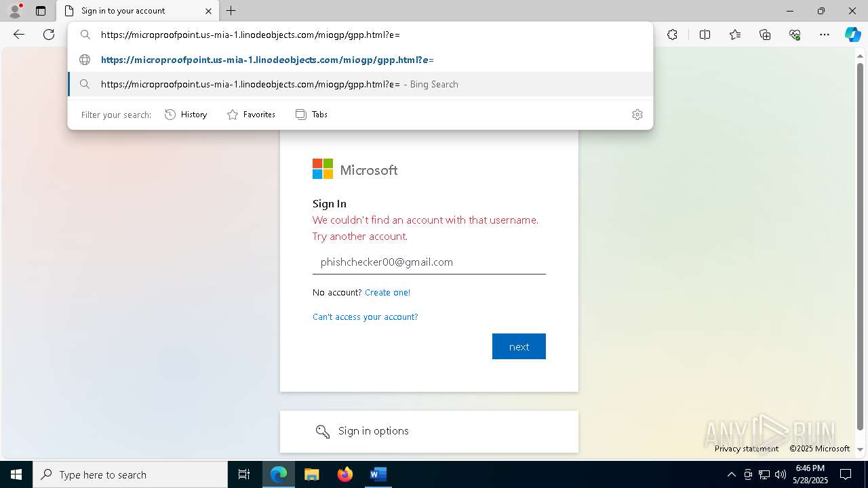868x488 pixels.
Task: Open the Extensions puzzle icon
Action: click(x=672, y=35)
